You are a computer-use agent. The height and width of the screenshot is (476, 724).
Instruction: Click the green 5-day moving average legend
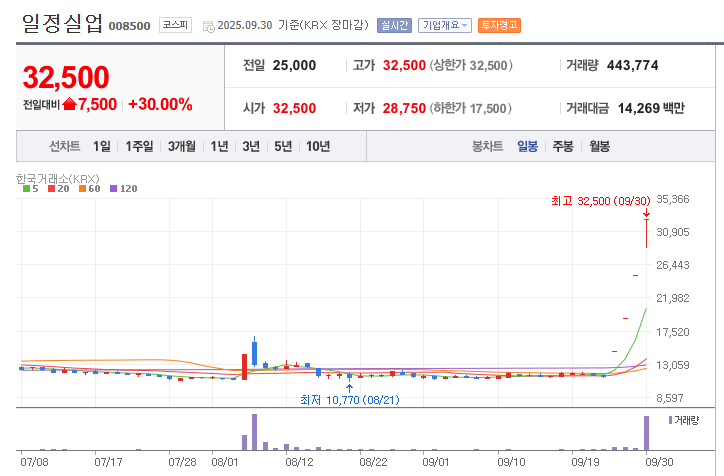point(30,188)
